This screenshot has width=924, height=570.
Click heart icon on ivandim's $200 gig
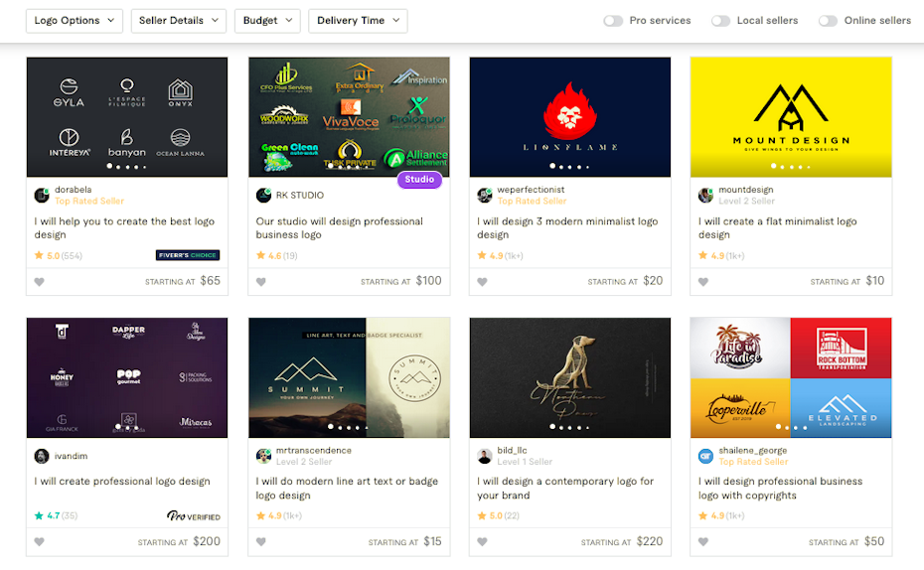point(40,542)
